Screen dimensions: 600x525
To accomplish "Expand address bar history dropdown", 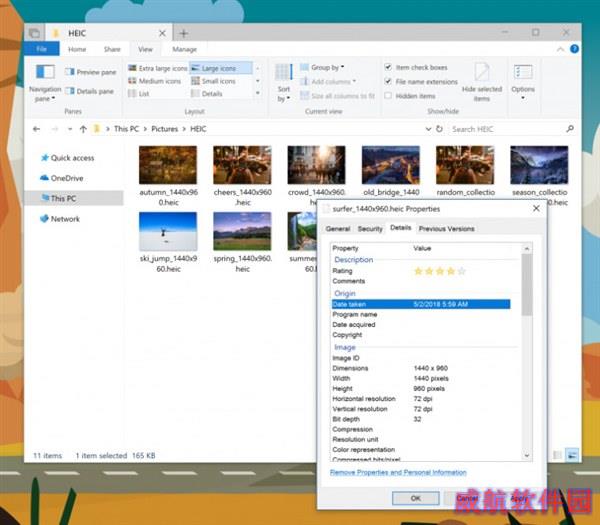I will 429,129.
